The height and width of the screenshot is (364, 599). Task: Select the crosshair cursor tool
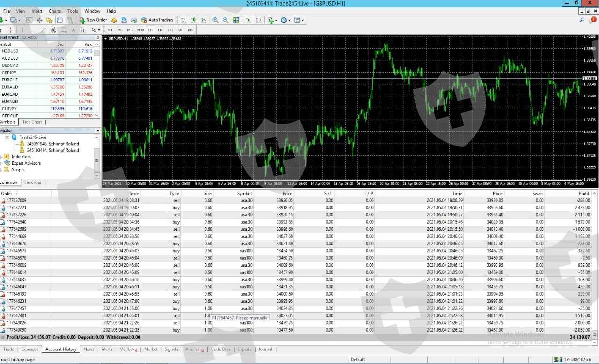[11, 30]
